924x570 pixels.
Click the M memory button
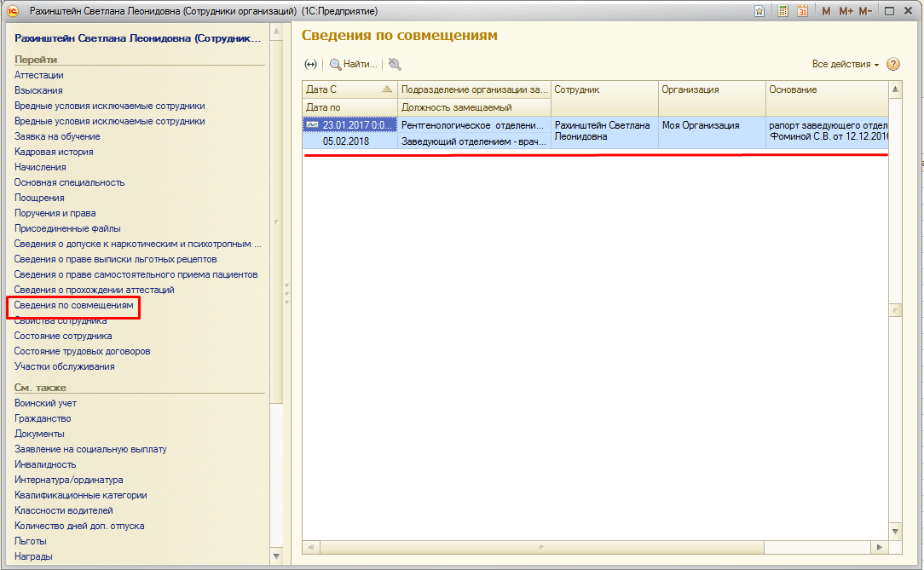click(x=826, y=11)
